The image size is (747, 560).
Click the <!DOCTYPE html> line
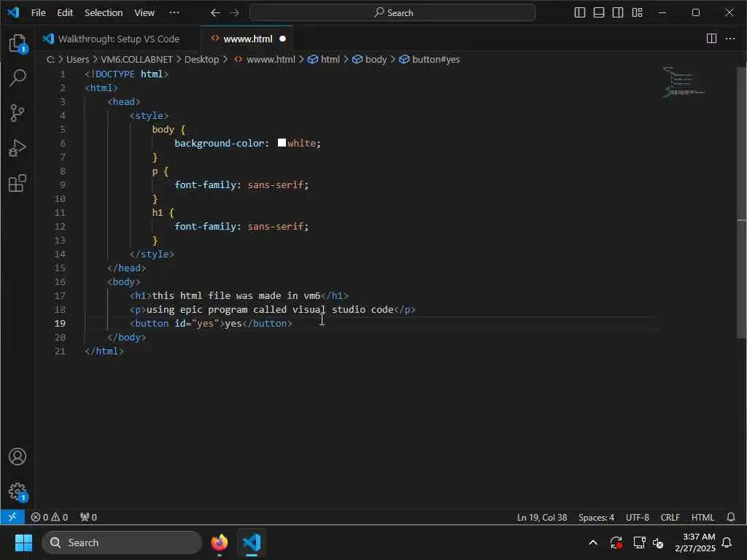126,74
